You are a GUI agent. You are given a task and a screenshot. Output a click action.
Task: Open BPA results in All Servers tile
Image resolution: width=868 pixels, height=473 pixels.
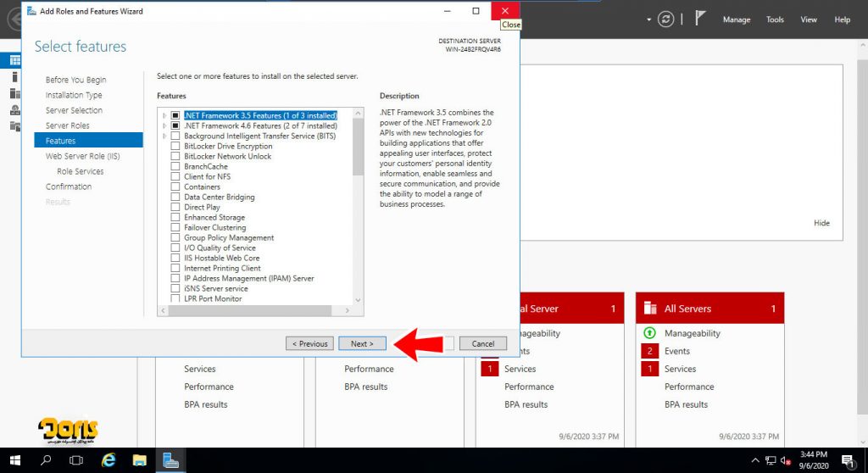pos(686,404)
